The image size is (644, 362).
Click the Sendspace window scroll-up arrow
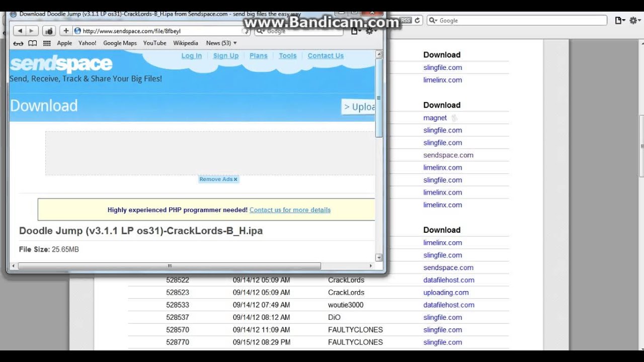coord(379,54)
